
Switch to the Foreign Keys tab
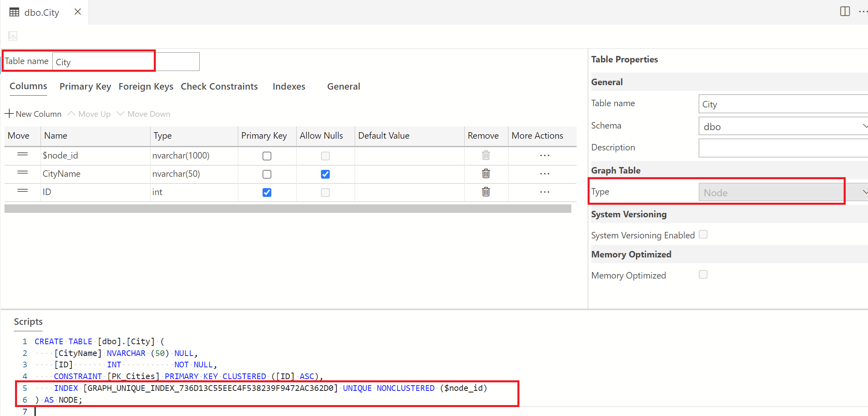pos(146,86)
